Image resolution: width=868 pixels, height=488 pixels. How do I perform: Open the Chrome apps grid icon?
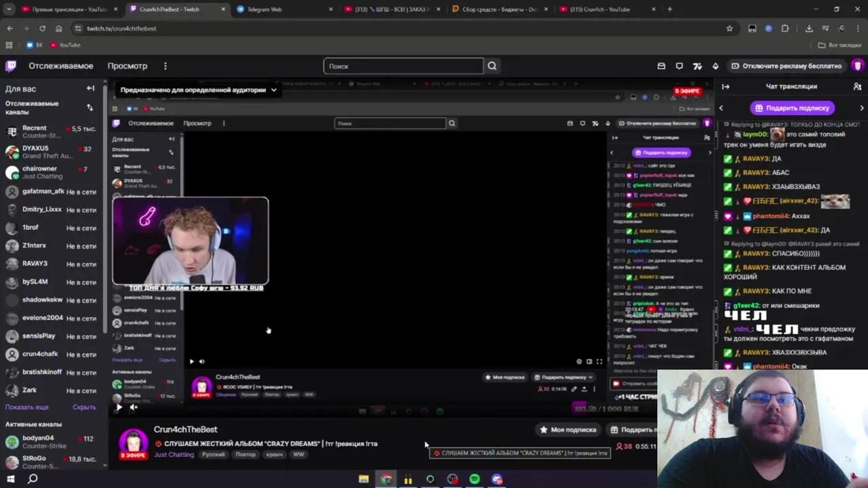(x=9, y=45)
